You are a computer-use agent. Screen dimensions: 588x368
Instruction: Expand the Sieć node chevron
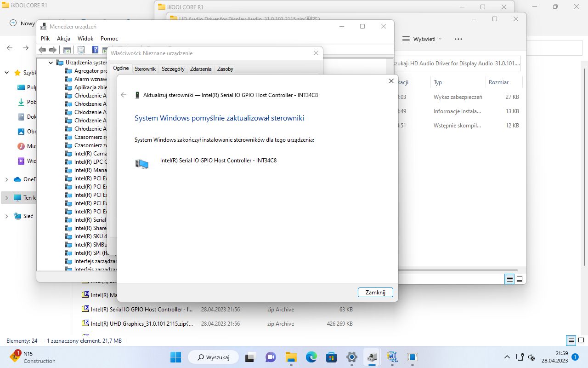tap(6, 216)
